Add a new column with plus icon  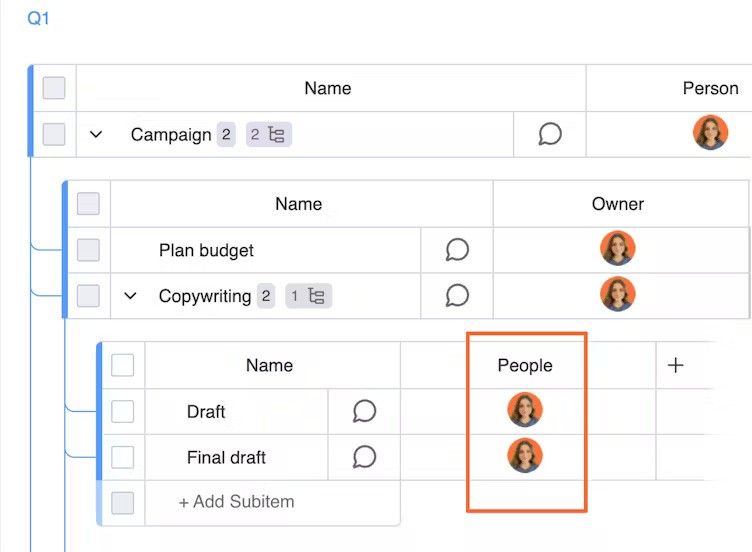(x=676, y=365)
